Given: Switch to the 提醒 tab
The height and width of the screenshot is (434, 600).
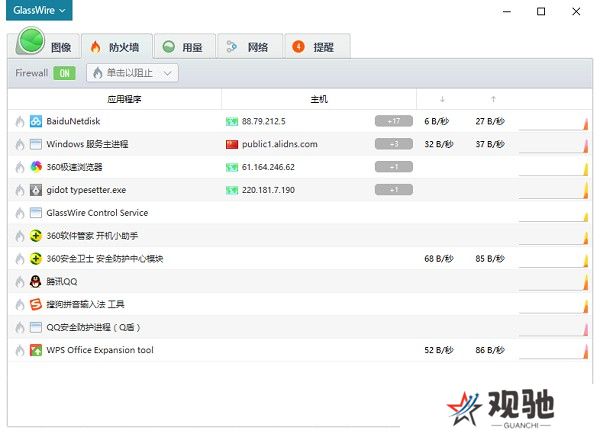Looking at the screenshot, I should point(317,47).
